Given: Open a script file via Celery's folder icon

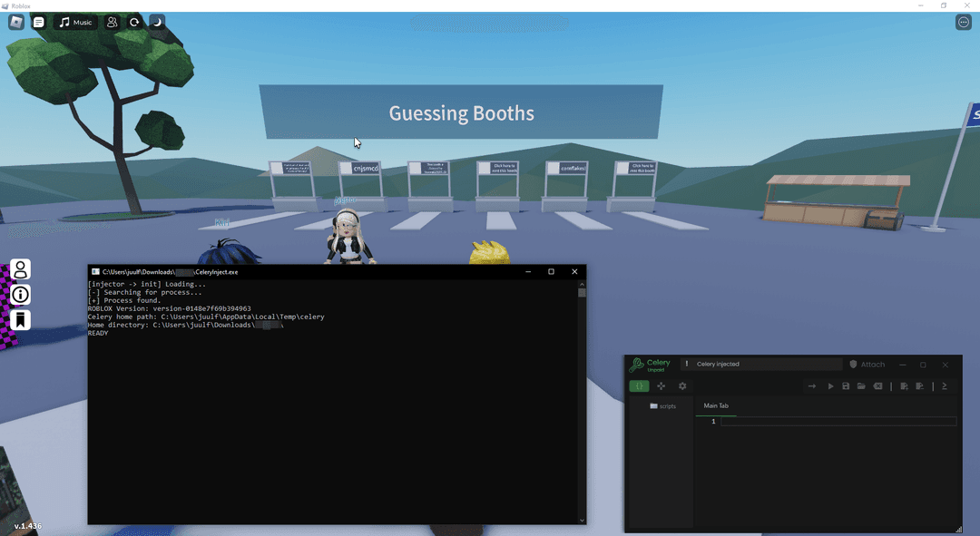Looking at the screenshot, I should tap(861, 385).
